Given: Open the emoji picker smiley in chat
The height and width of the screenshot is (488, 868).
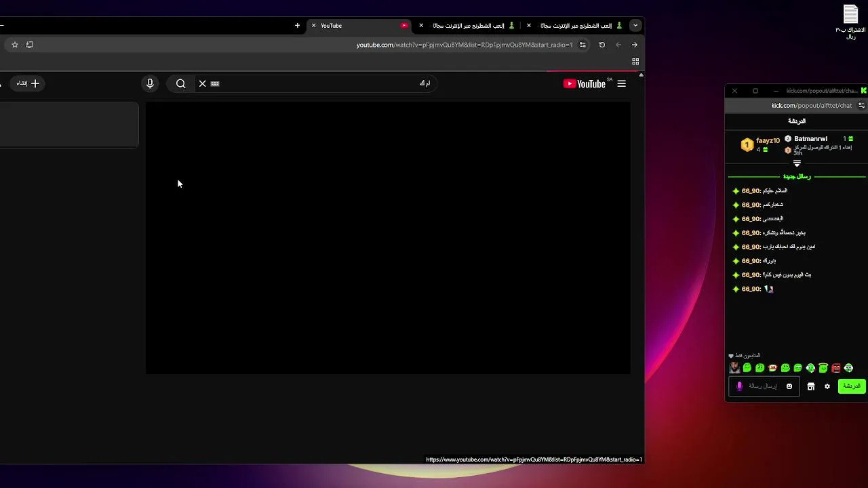Looking at the screenshot, I should coord(789,386).
